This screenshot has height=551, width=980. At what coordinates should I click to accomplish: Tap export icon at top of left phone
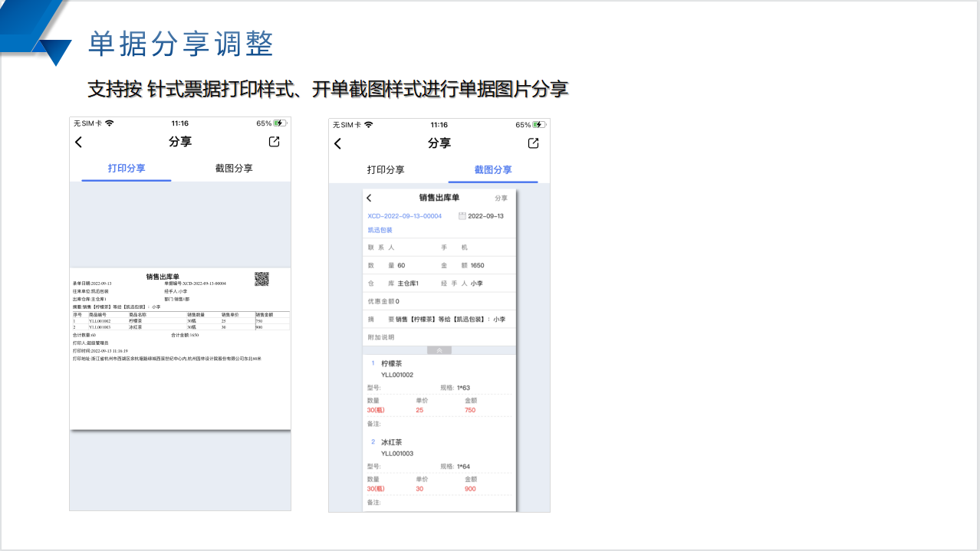pos(275,142)
